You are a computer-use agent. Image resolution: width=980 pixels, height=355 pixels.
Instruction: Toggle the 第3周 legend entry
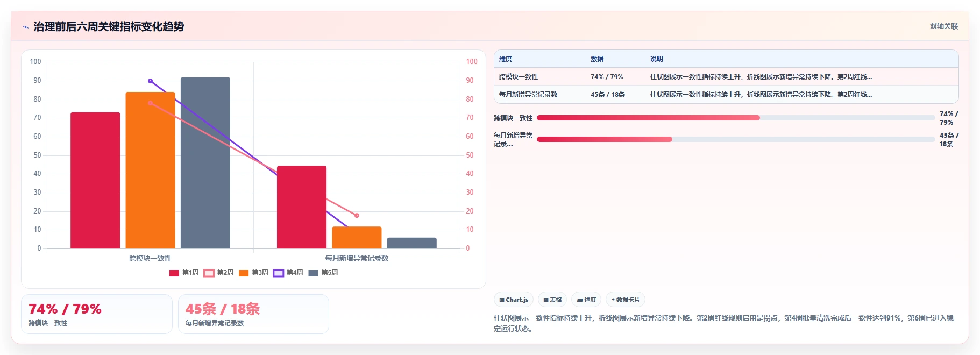[x=253, y=273]
